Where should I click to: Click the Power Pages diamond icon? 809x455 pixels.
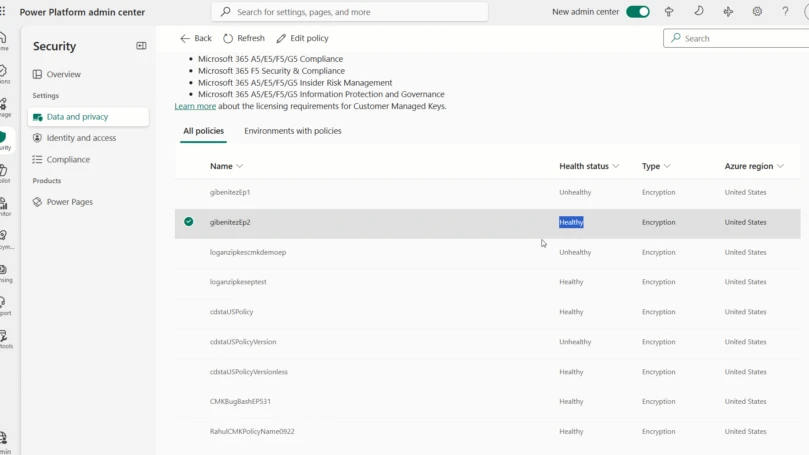pyautogui.click(x=37, y=202)
